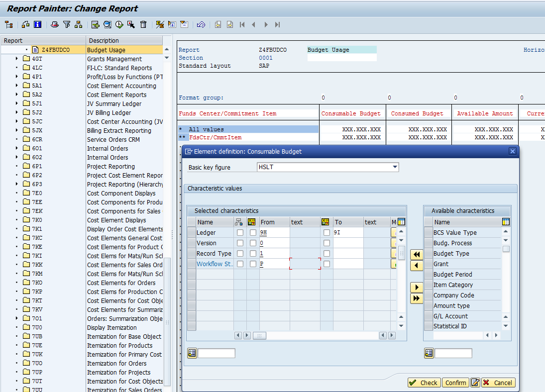
Task: Click the expand icon with plus sign
Action: pos(172,25)
